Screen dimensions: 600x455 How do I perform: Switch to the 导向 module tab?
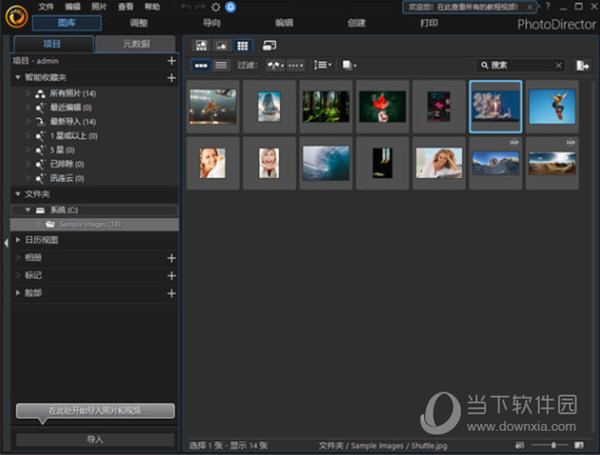(212, 23)
